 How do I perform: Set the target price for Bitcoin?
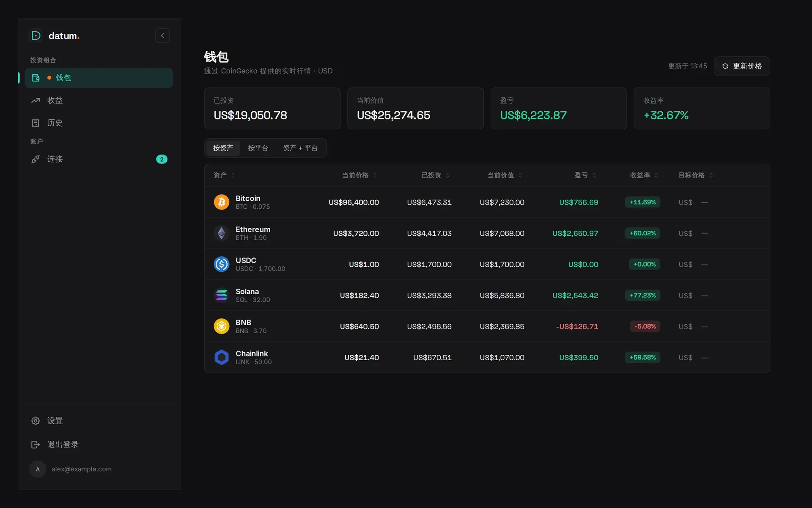pyautogui.click(x=719, y=203)
